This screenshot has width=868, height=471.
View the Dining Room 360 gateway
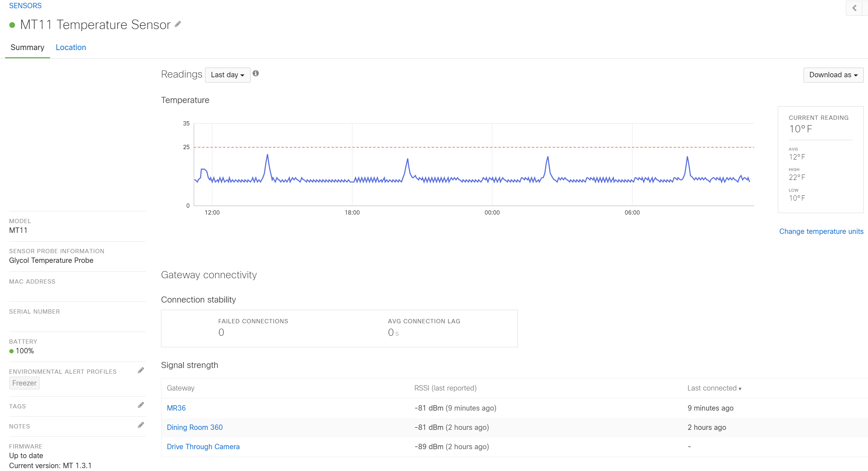[195, 427]
